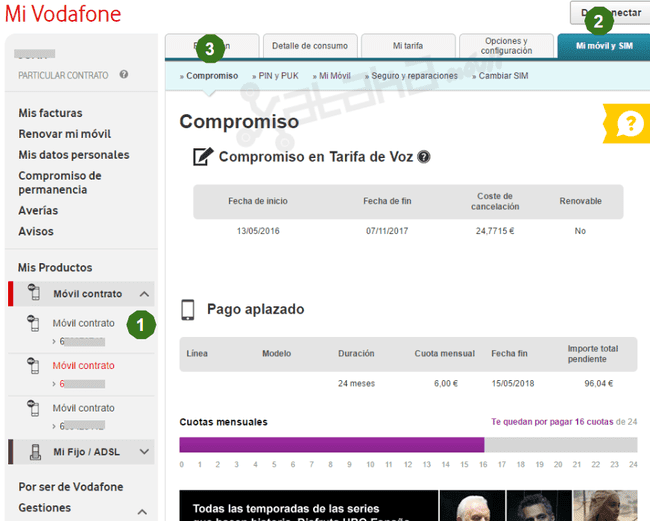The width and height of the screenshot is (650, 521).
Task: Select the Mi móvil y SIM tab
Action: [x=604, y=46]
